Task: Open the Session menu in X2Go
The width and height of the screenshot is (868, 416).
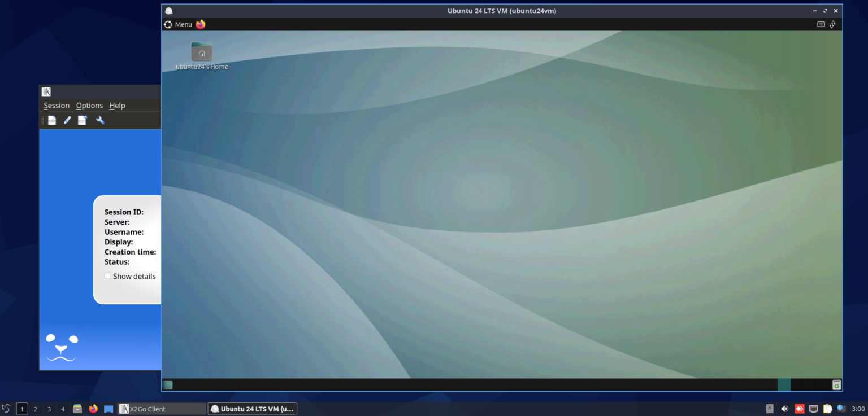Action: tap(57, 106)
